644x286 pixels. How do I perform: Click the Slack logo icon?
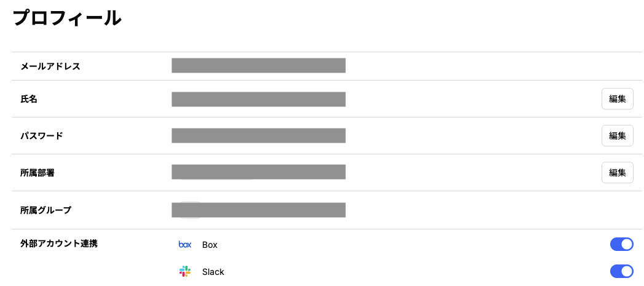185,272
